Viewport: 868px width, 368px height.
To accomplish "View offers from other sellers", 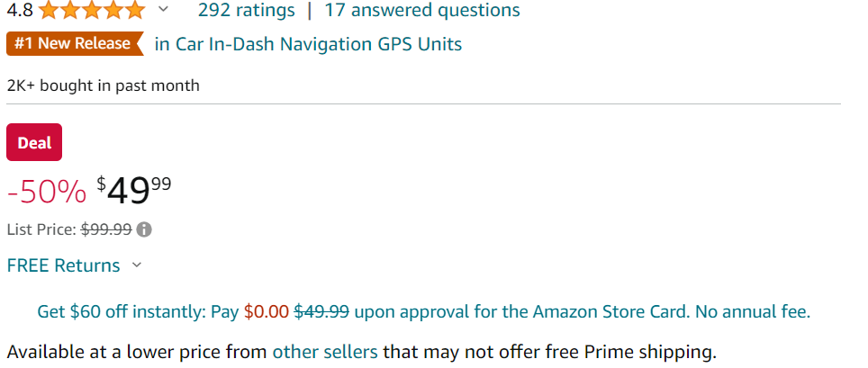I will tap(325, 352).
